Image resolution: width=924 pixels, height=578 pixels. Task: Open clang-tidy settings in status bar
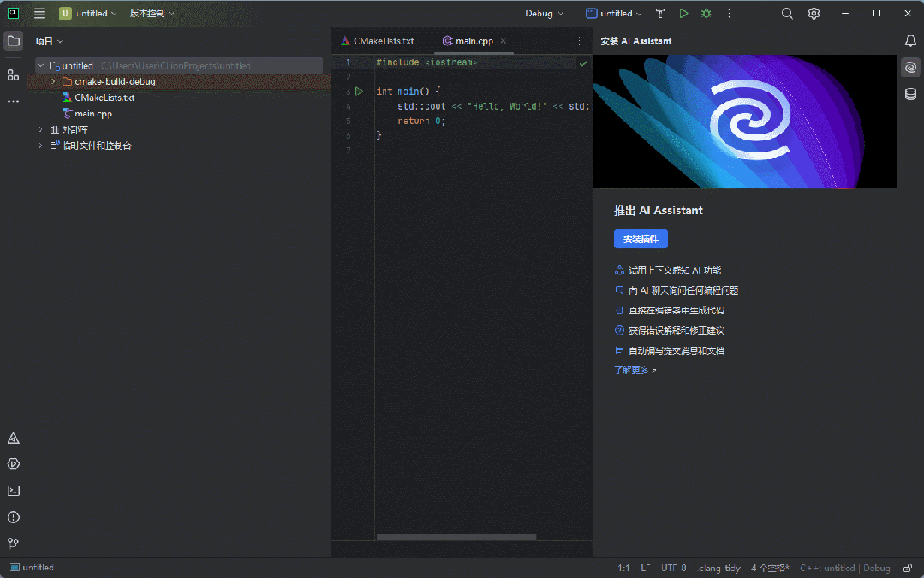tap(719, 568)
